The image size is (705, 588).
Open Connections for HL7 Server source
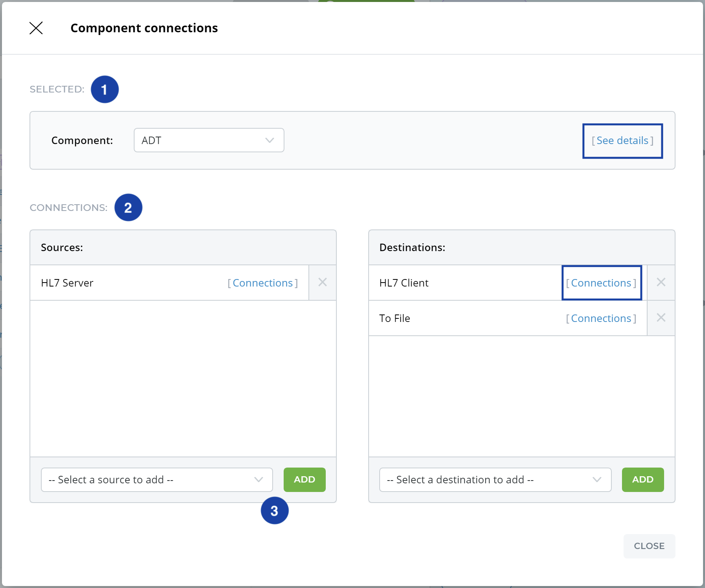point(262,283)
